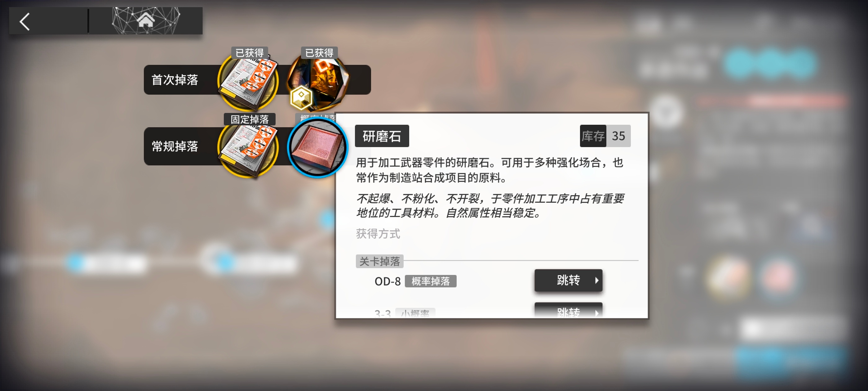The width and height of the screenshot is (868, 391).
Task: Click the 研磨石 item name label
Action: click(x=382, y=136)
